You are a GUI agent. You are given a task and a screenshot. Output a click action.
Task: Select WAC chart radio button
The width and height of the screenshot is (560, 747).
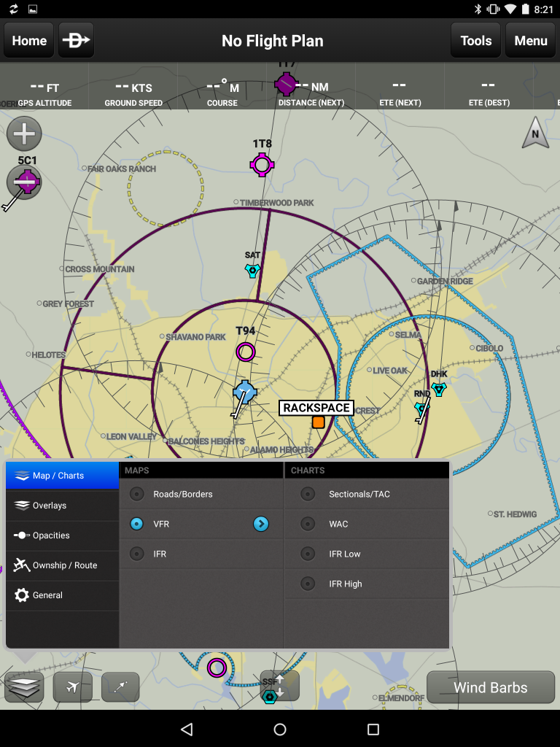tap(308, 524)
